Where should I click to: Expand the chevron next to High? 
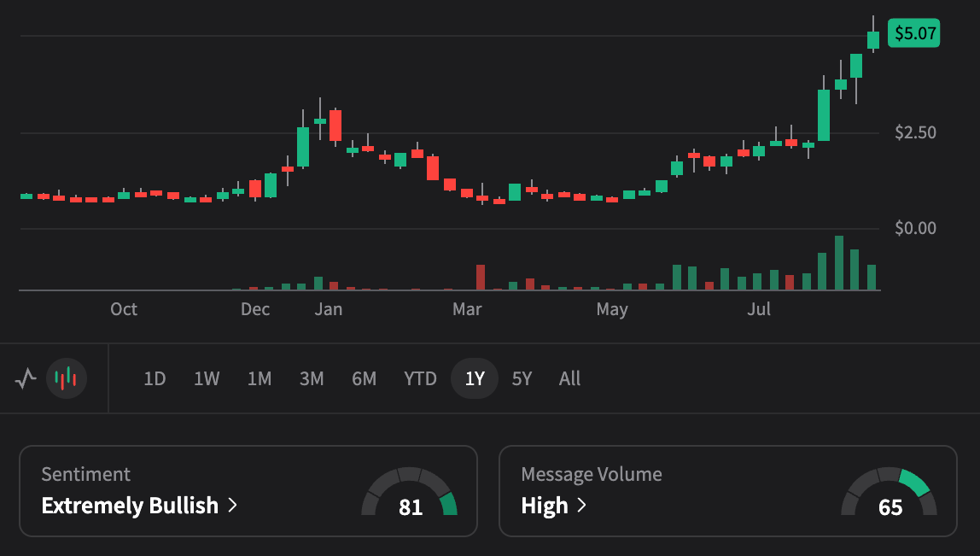[x=582, y=506]
